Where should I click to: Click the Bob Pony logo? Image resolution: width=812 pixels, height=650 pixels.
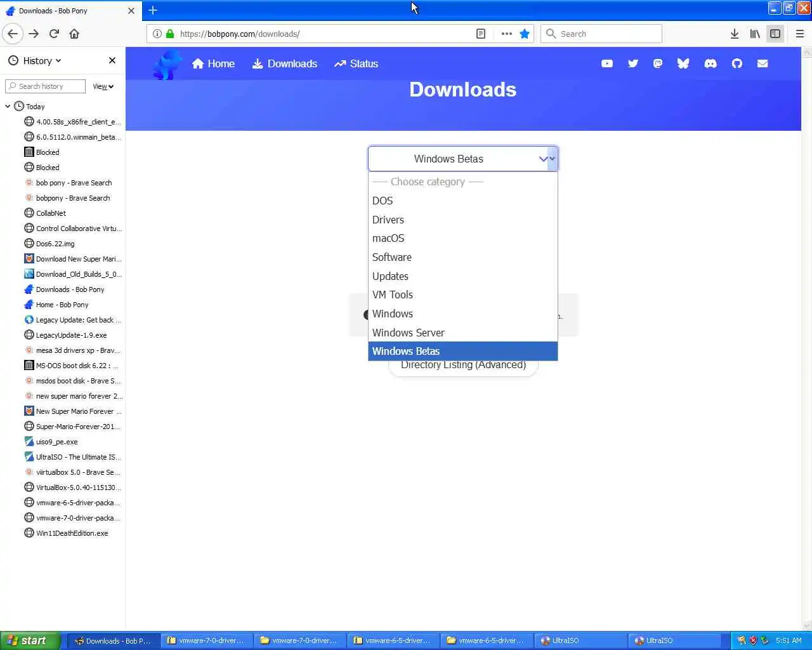(x=167, y=65)
